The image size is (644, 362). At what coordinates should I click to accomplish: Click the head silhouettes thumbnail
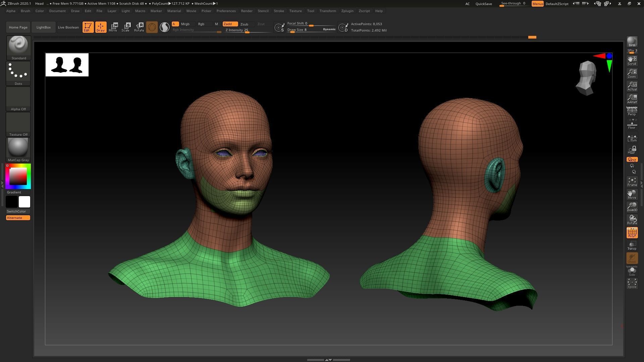(67, 65)
